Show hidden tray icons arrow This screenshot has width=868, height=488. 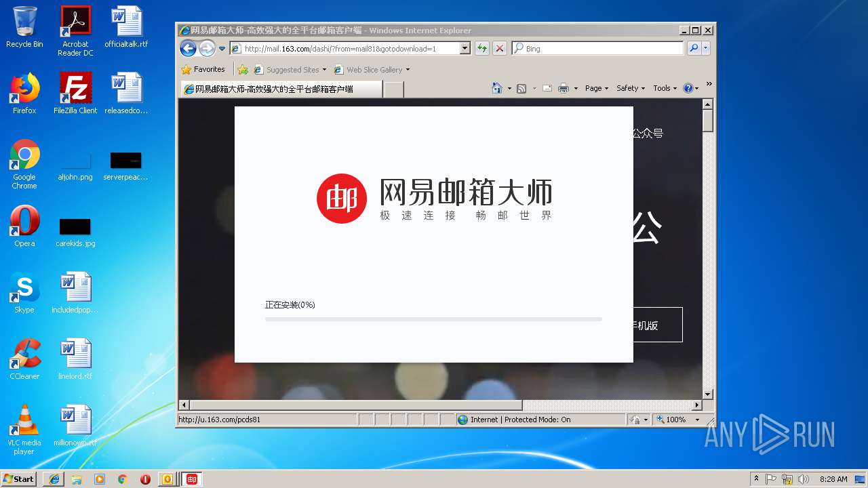click(x=756, y=479)
